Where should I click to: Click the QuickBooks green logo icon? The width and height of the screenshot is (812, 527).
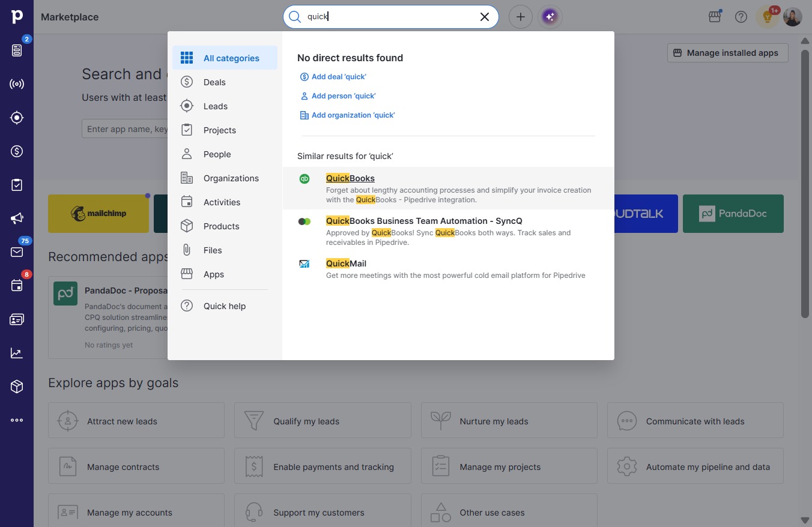304,178
